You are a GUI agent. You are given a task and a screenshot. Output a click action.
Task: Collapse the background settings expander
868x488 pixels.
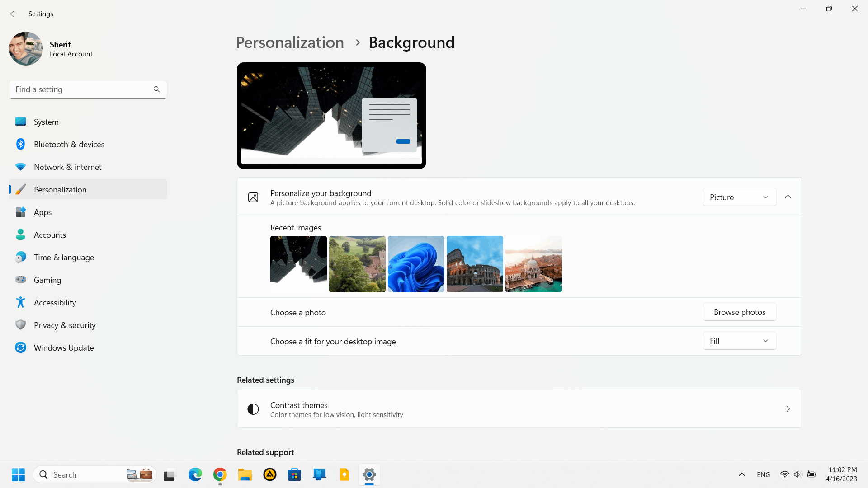[788, 197]
